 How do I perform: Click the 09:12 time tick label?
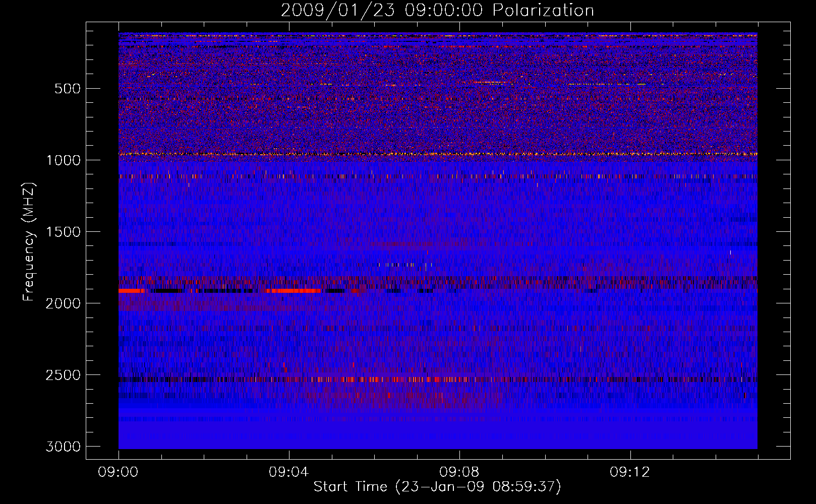click(629, 472)
